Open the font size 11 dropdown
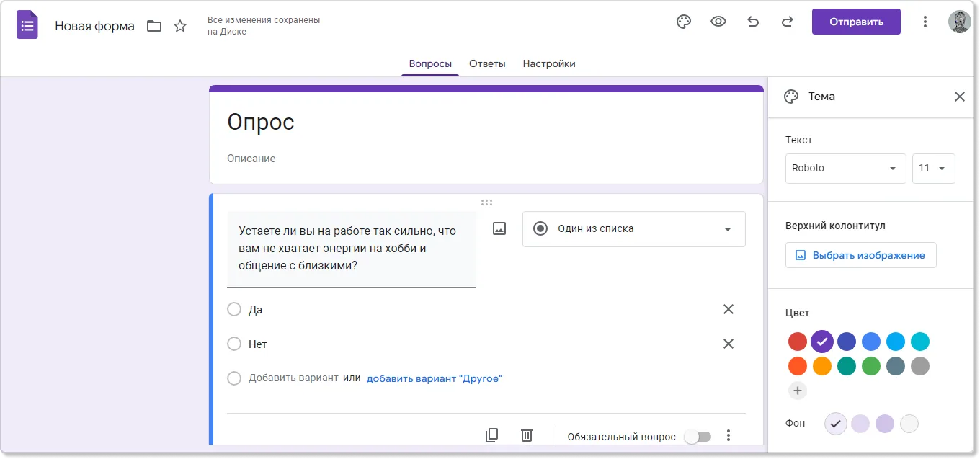980x459 pixels. pyautogui.click(x=934, y=168)
